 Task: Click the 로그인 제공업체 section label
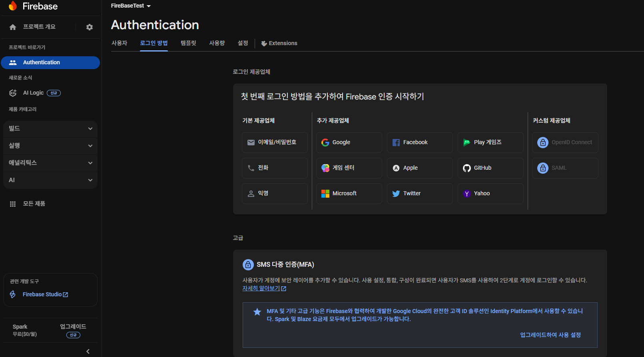[251, 72]
